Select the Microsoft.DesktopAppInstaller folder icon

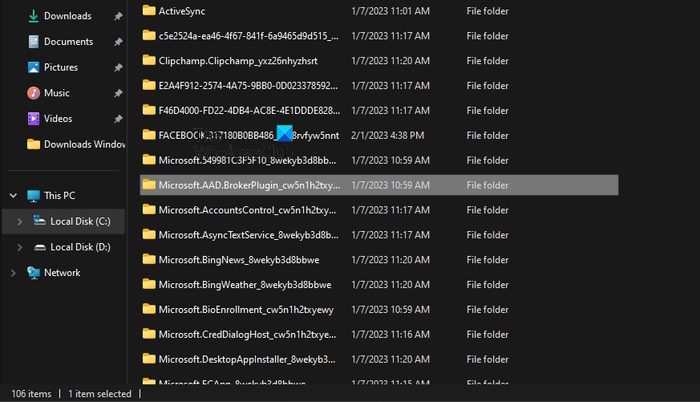[x=149, y=359]
